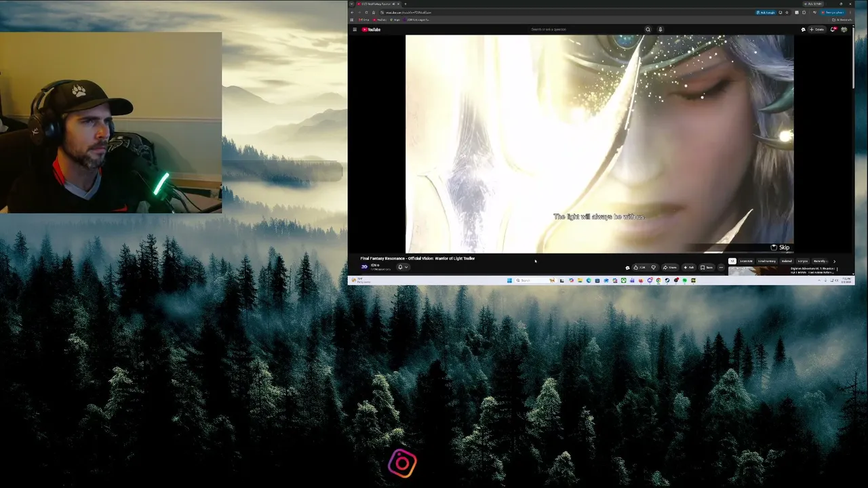Open the IGN channel avatar

(x=364, y=267)
